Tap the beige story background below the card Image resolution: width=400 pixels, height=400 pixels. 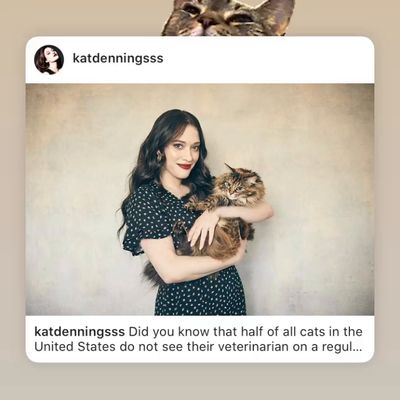(200, 382)
